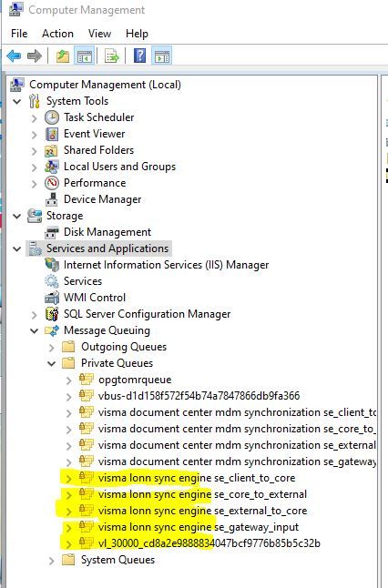Expand the opgtomrqueue queue
This screenshot has width=388, height=588.
[69, 380]
